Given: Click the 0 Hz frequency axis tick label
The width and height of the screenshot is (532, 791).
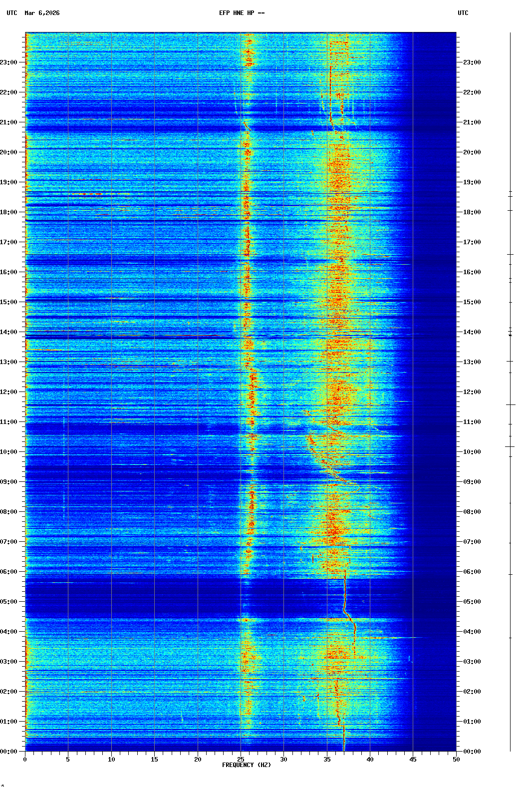Looking at the screenshot, I should [x=25, y=760].
